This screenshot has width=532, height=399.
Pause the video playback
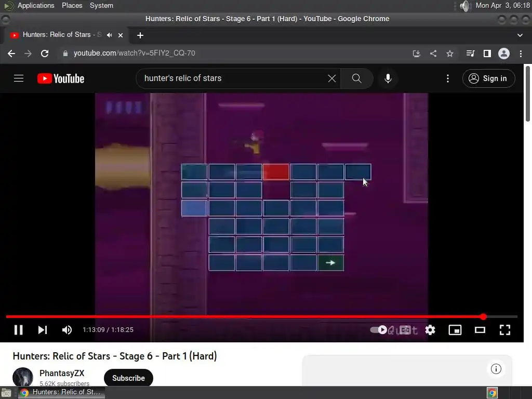(x=19, y=330)
